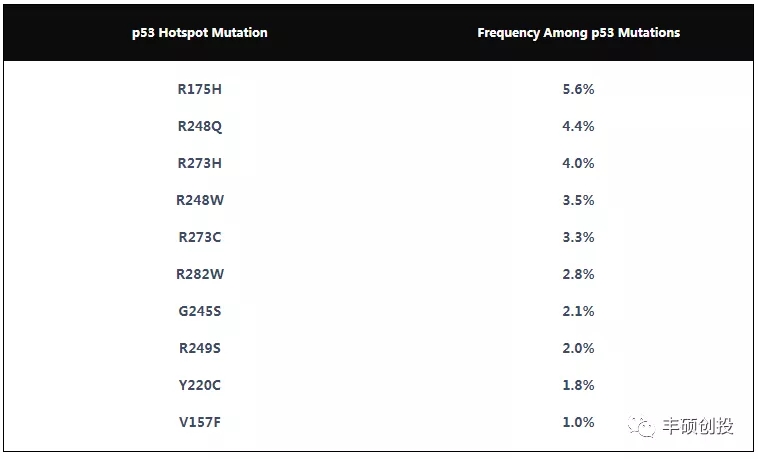Select the R273C mutation cell
Screen dimensions: 758x459
200,237
